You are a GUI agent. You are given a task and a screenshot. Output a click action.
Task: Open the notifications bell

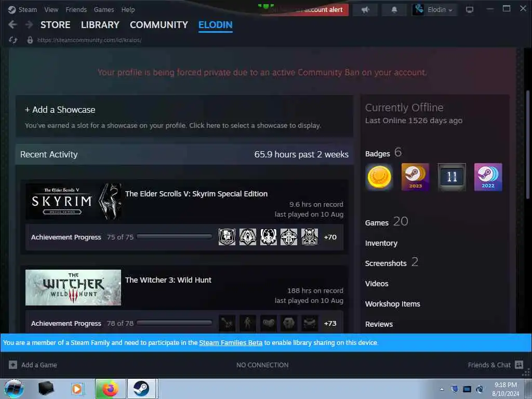click(x=394, y=9)
